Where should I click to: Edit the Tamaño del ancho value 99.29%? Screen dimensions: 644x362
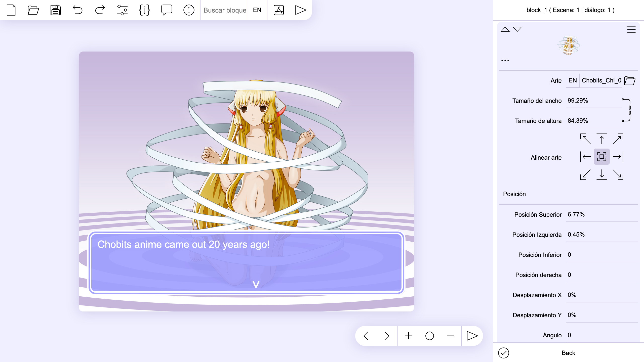(x=594, y=101)
